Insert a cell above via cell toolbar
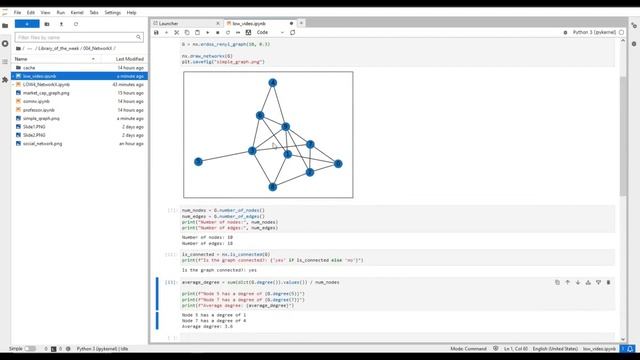The width and height of the screenshot is (640, 360). pos(588,282)
